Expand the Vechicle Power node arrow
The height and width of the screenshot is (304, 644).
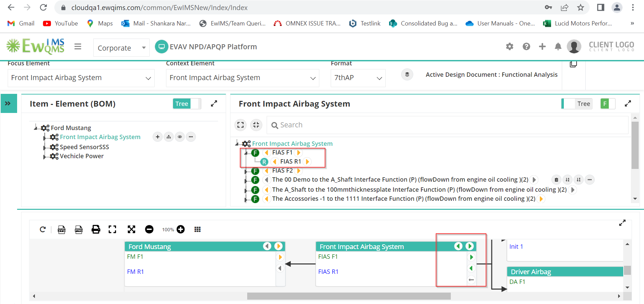45,157
